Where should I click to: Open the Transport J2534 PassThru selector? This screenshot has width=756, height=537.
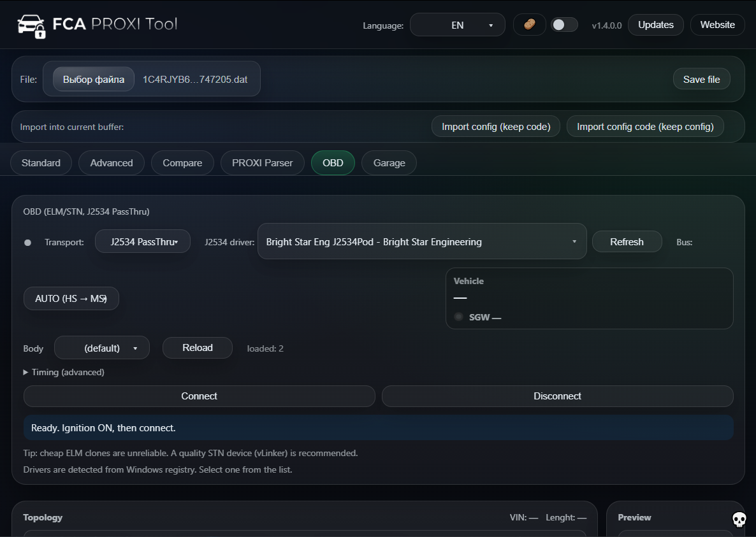point(142,241)
